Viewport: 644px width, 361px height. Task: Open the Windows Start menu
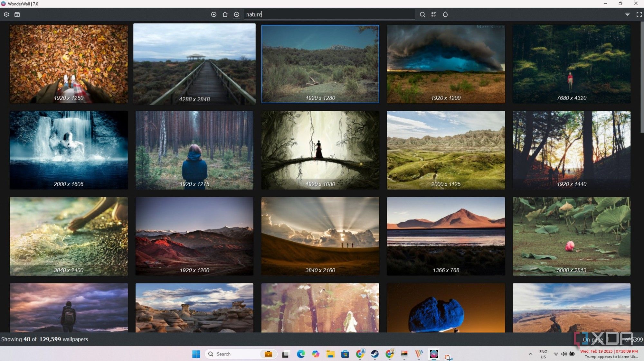196,354
